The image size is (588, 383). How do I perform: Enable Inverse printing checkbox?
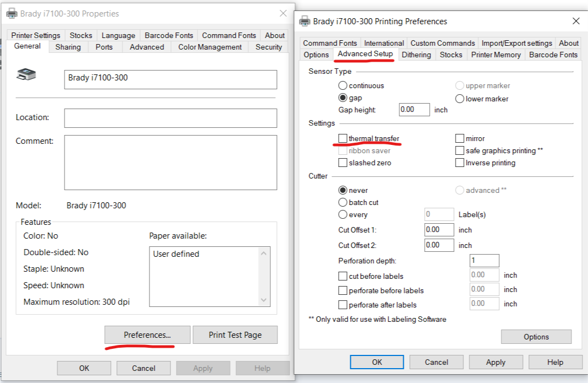[459, 163]
